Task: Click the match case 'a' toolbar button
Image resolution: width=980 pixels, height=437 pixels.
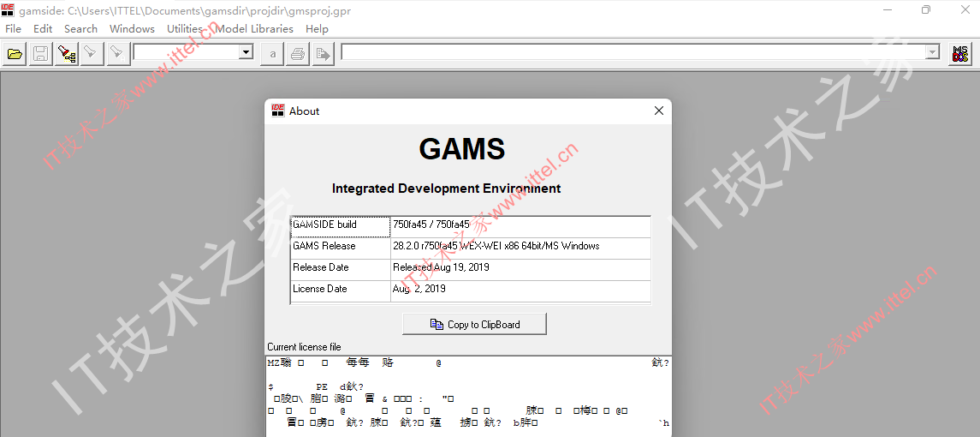Action: (x=272, y=54)
